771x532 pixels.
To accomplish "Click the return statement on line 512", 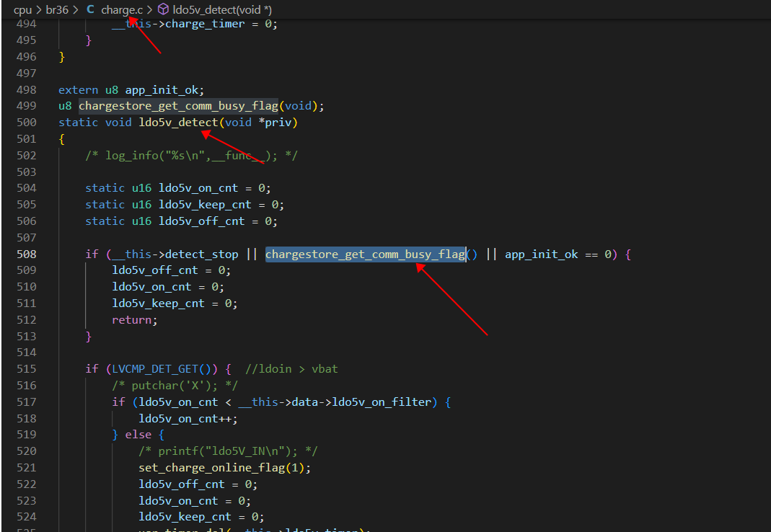I will coord(135,320).
